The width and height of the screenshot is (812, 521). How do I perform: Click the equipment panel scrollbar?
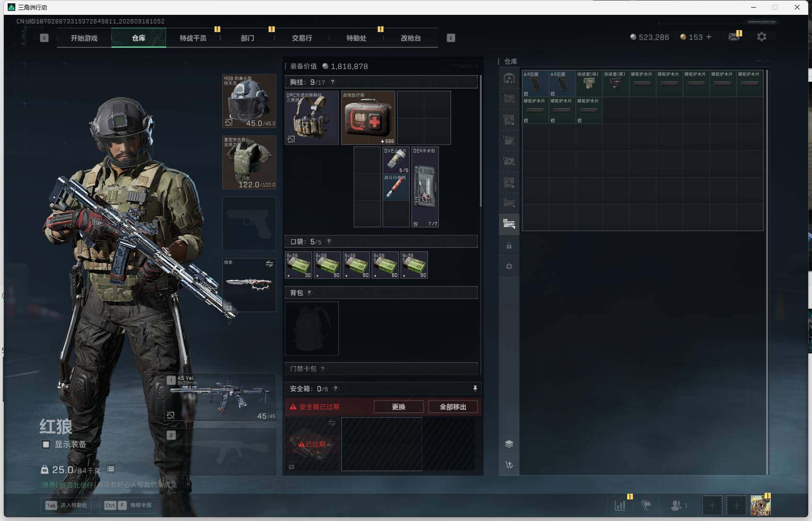pyautogui.click(x=480, y=141)
